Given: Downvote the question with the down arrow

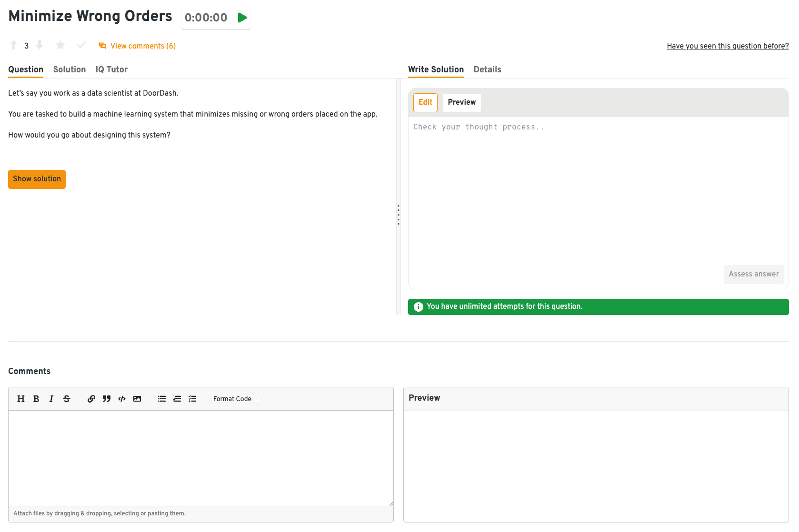Looking at the screenshot, I should tap(40, 45).
